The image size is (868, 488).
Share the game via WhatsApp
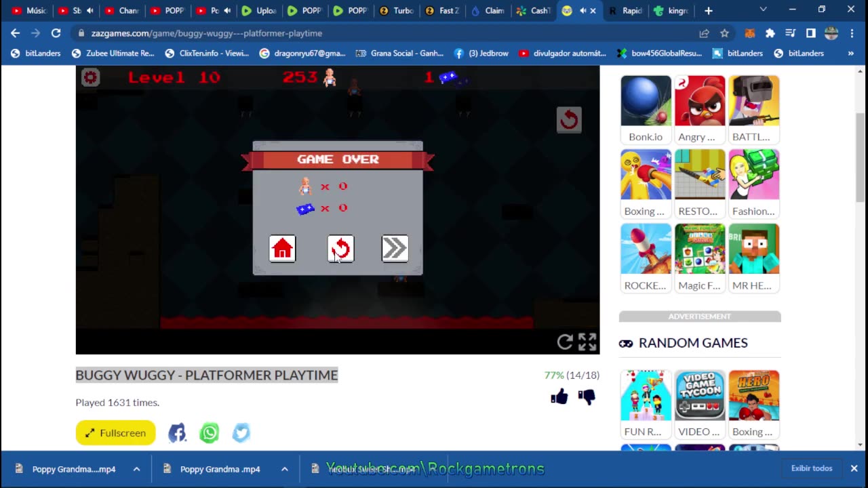pos(210,432)
